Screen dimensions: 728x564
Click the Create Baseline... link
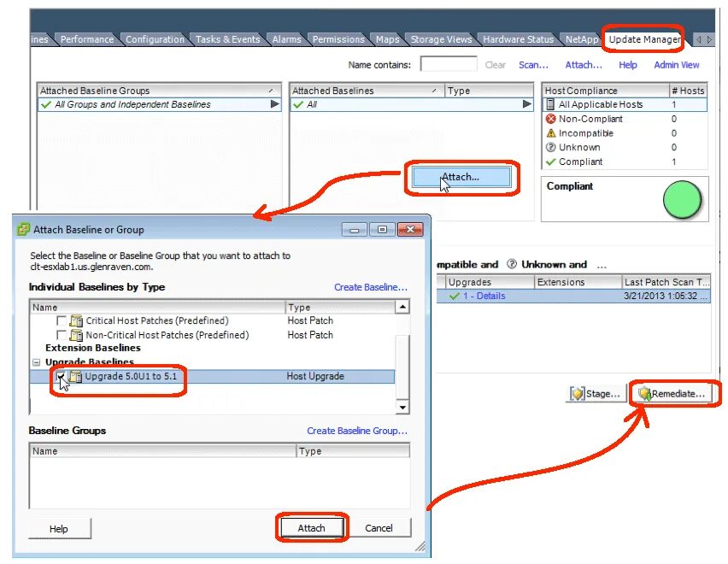point(371,287)
